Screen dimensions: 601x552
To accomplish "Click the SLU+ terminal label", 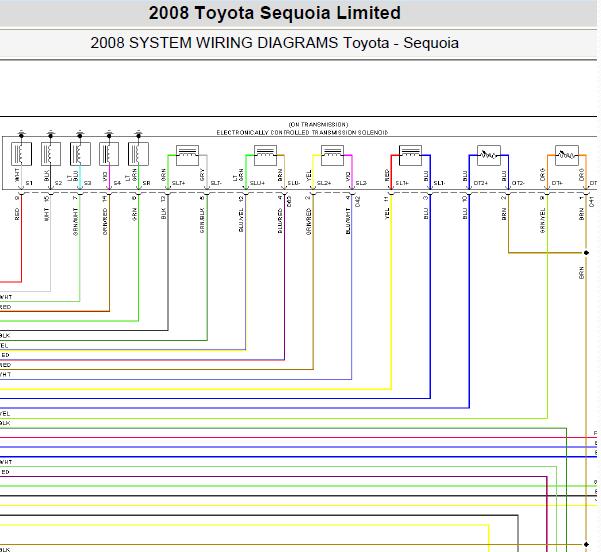I will [x=257, y=183].
